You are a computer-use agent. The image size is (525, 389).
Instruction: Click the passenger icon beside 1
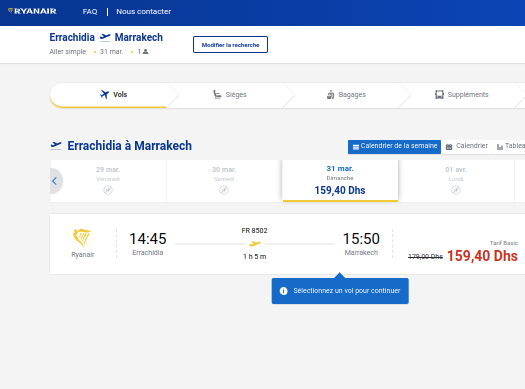coord(146,52)
